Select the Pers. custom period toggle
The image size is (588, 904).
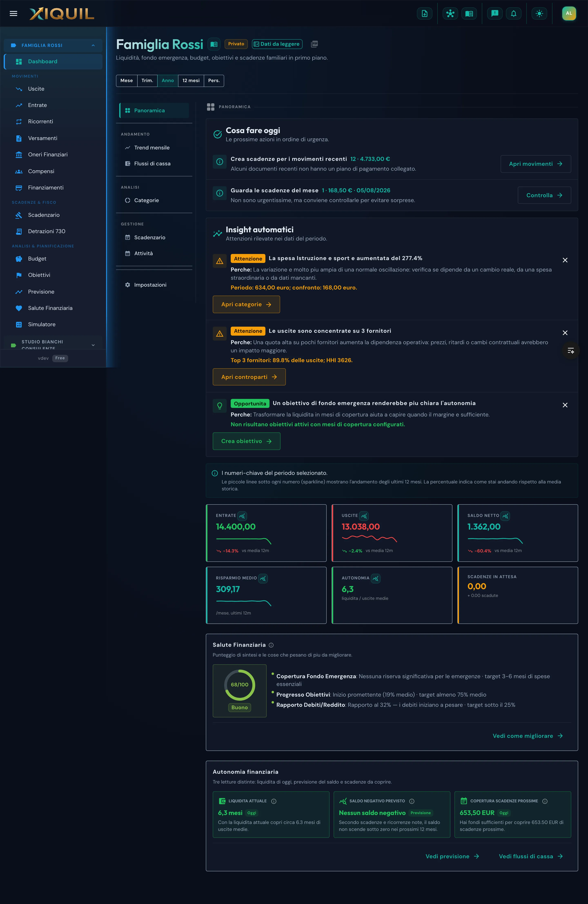click(214, 80)
